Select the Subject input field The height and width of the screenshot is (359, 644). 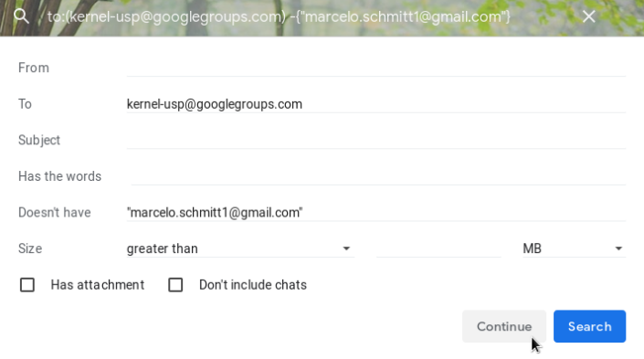tap(375, 140)
